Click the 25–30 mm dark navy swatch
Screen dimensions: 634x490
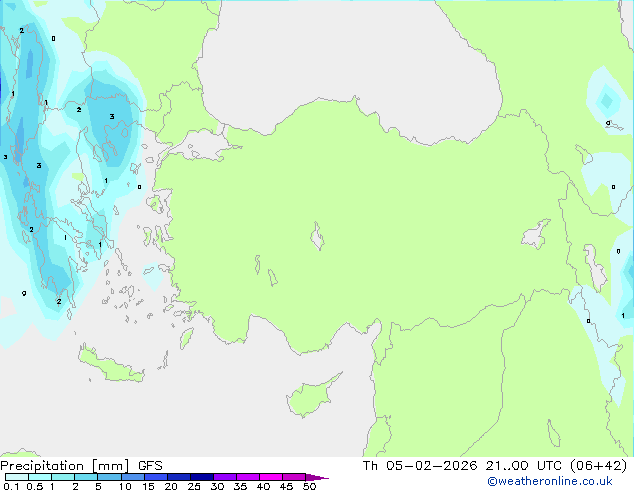[x=201, y=477]
